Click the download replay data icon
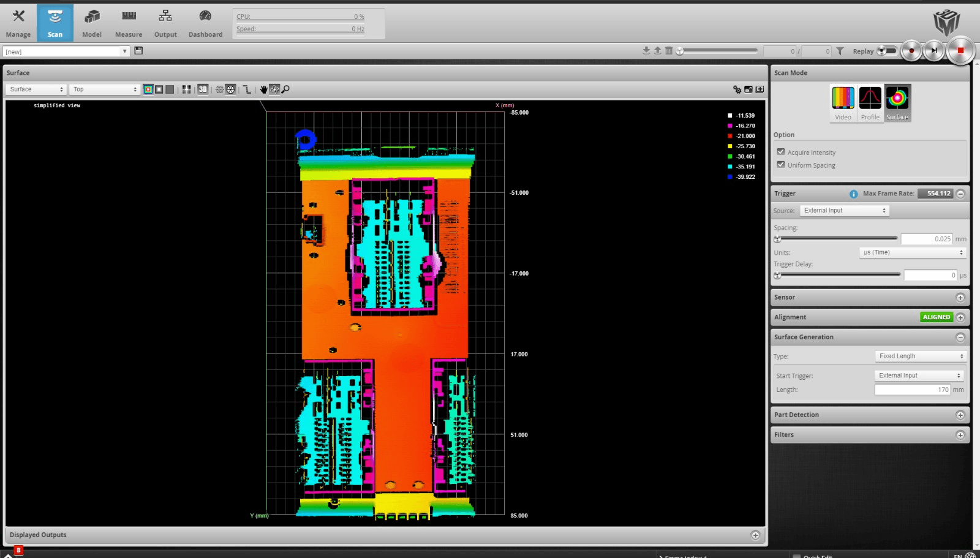 coord(646,51)
